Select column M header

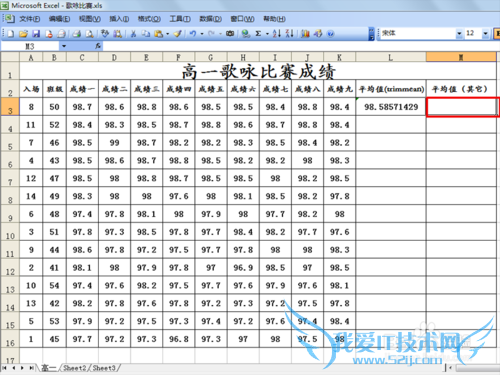tap(461, 57)
